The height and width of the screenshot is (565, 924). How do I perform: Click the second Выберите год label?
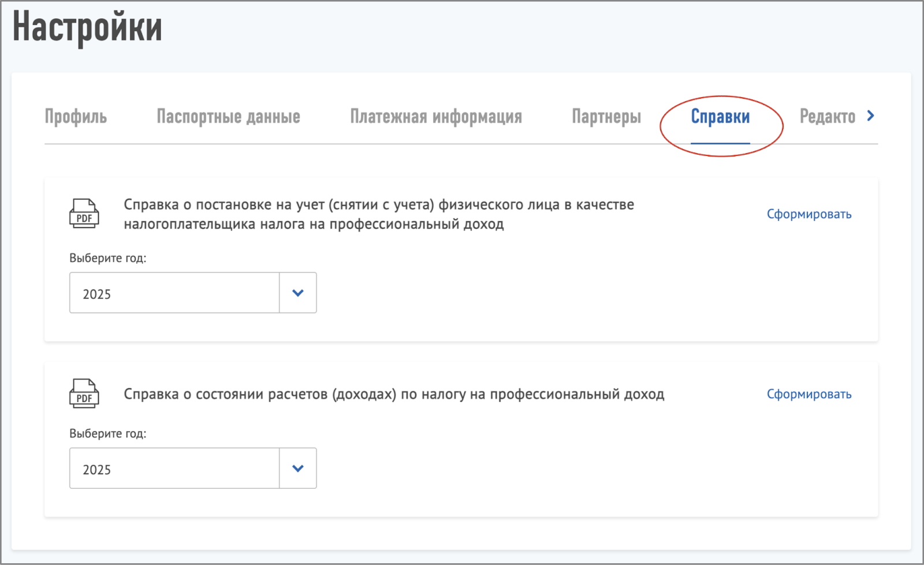pyautogui.click(x=108, y=434)
